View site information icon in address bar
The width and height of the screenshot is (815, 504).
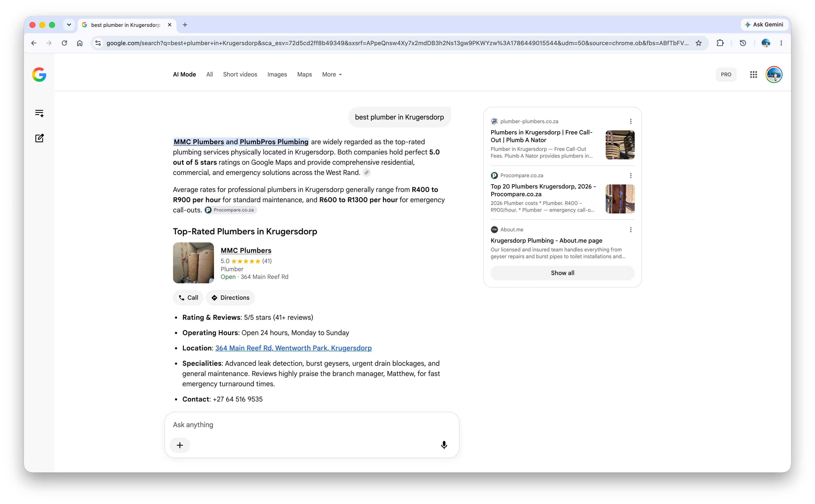point(98,43)
